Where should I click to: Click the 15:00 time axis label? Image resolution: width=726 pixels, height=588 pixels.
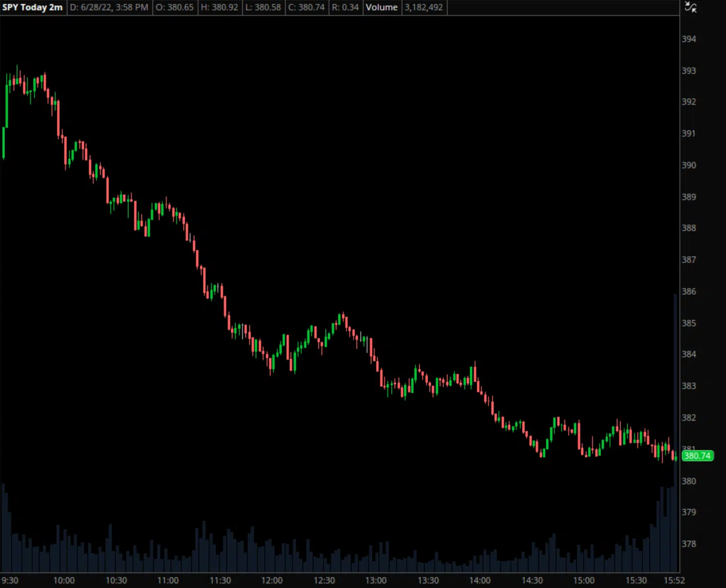pos(584,581)
